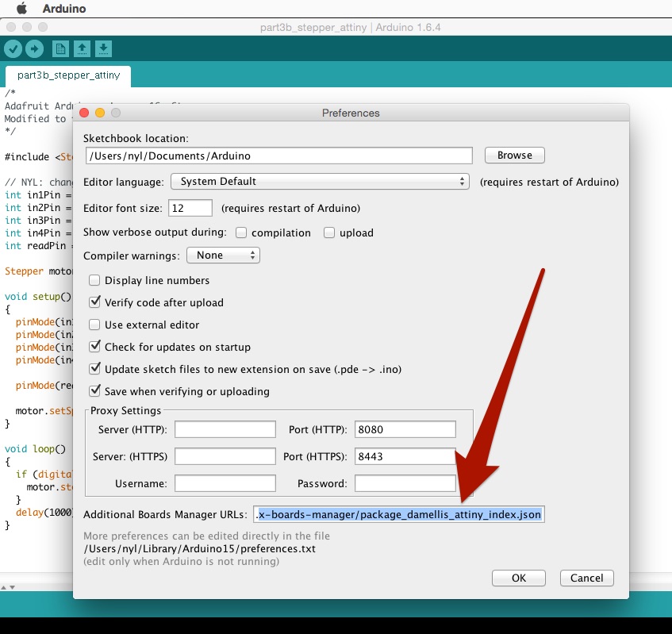
Task: Click the 'int readPin' line in the editor
Action: pos(39,246)
